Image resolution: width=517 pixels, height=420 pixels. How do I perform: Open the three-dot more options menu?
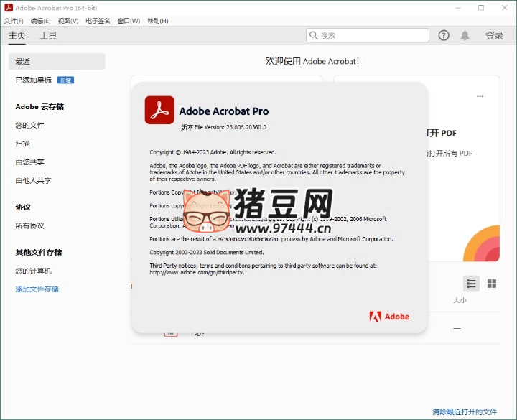point(480,96)
